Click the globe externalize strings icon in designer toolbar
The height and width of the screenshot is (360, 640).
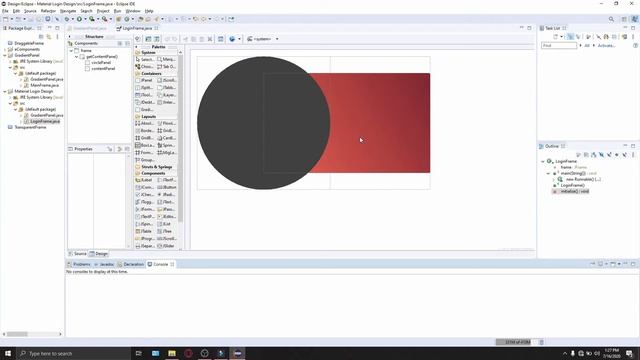(x=232, y=39)
